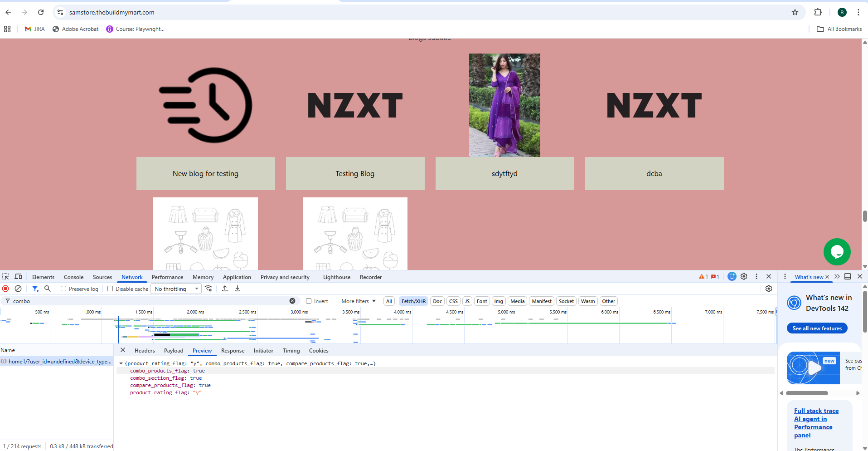Open All Bookmarks folder
The height and width of the screenshot is (451, 868).
[839, 29]
